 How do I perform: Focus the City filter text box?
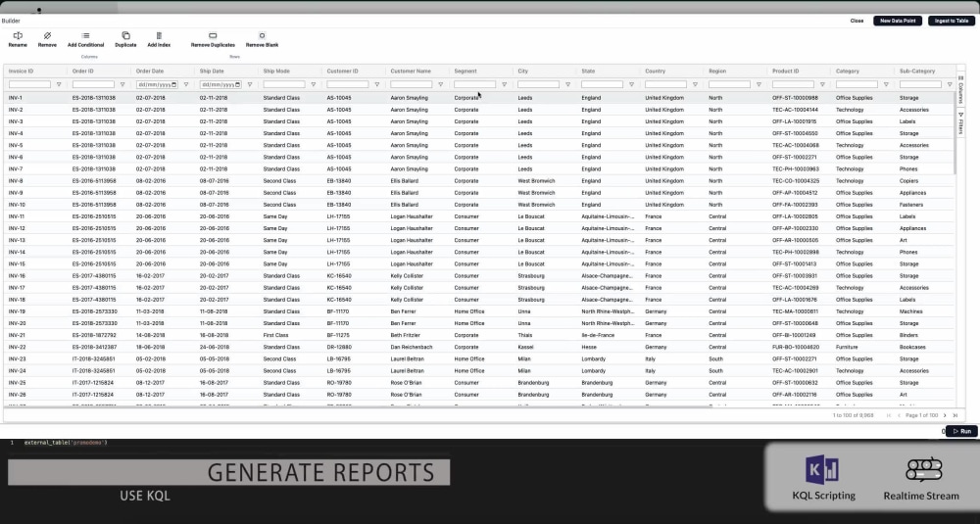[x=538, y=84]
